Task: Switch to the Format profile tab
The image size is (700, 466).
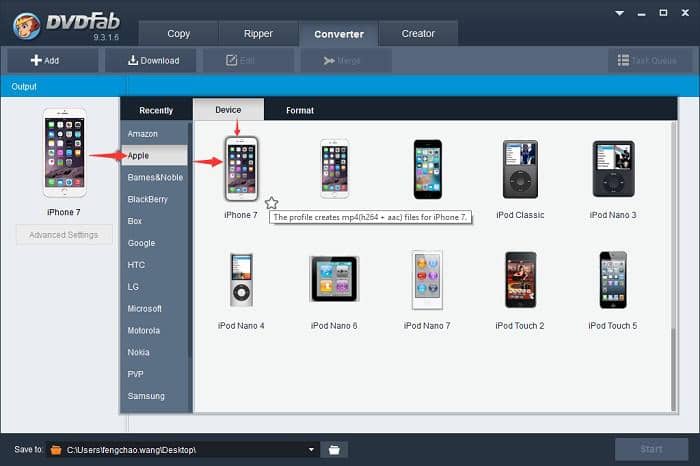Action: pyautogui.click(x=300, y=110)
